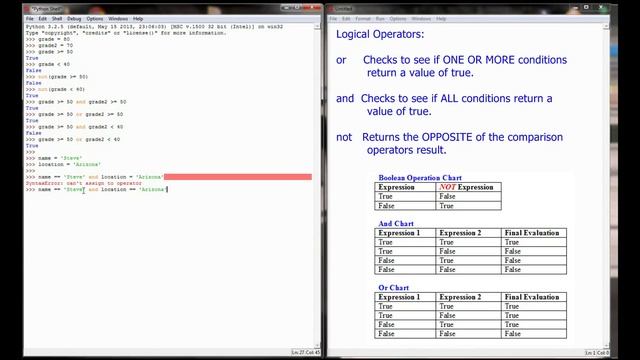The height and width of the screenshot is (360, 640).
Task: Open the Edit menu in Untitled editor window
Action: point(346,19)
